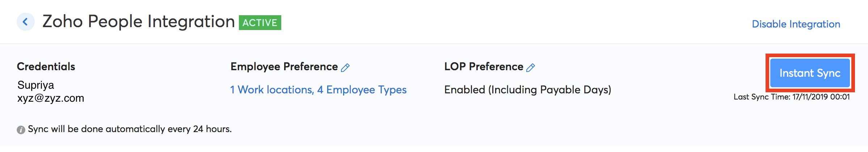Click the LOP Preference pencil icon
868x152 pixels.
[x=531, y=68]
